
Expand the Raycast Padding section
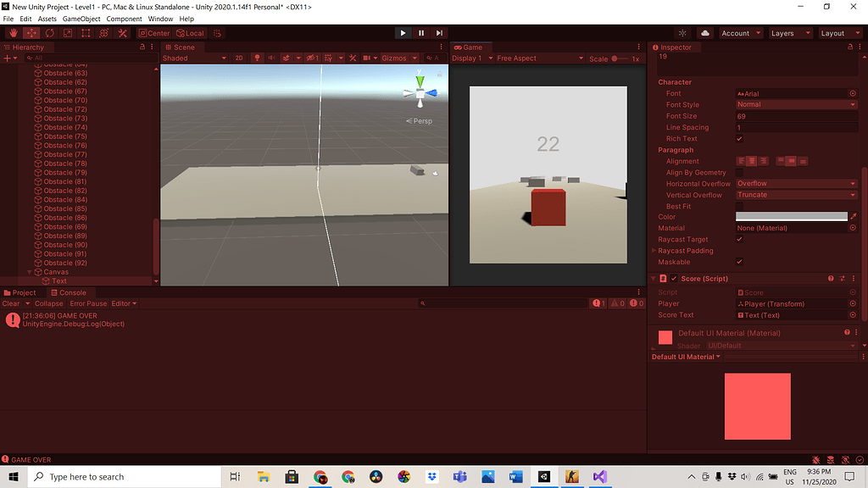tap(653, 251)
